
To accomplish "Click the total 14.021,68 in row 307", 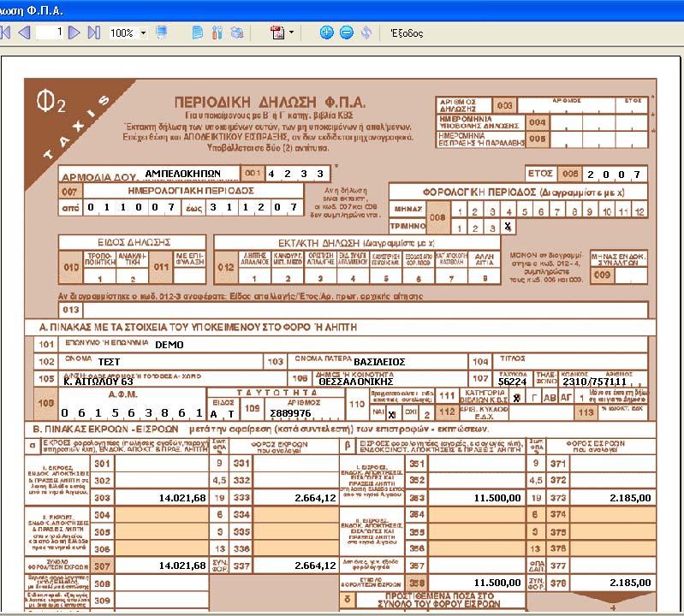I will pos(182,566).
